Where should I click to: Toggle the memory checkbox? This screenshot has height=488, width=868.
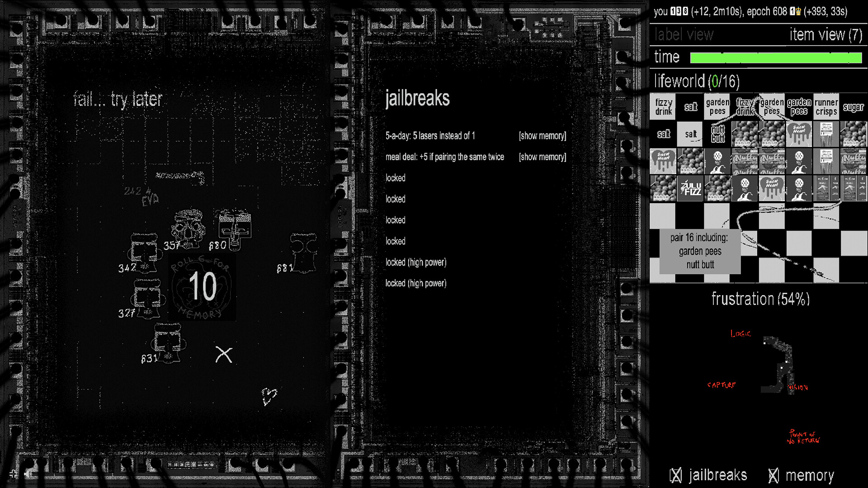click(774, 475)
